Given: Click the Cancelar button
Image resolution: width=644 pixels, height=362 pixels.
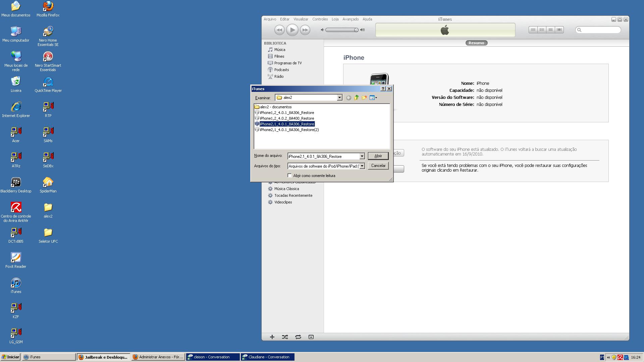Looking at the screenshot, I should point(378,166).
